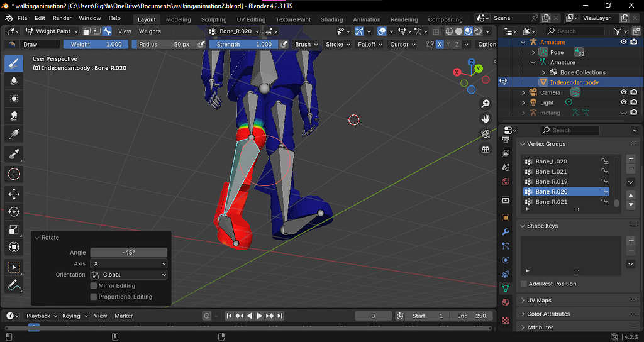Viewport: 644px width, 342px height.
Task: Open the Render menu
Action: click(x=62, y=18)
